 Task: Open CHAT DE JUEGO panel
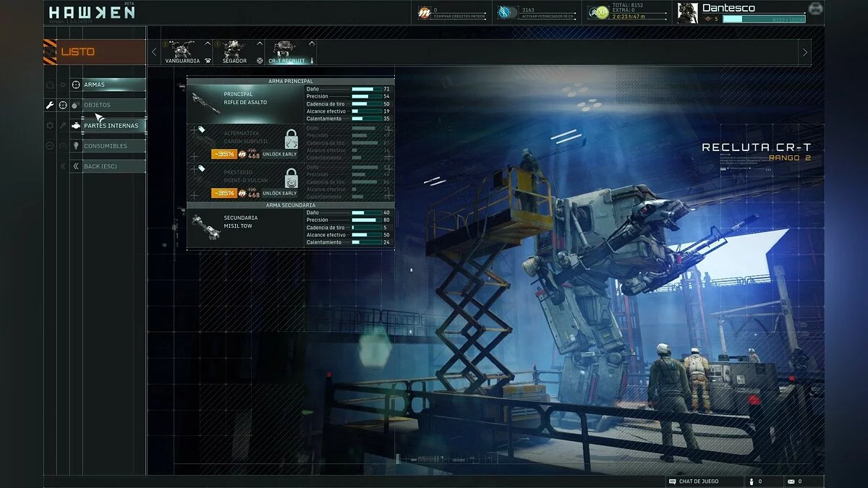[x=705, y=481]
